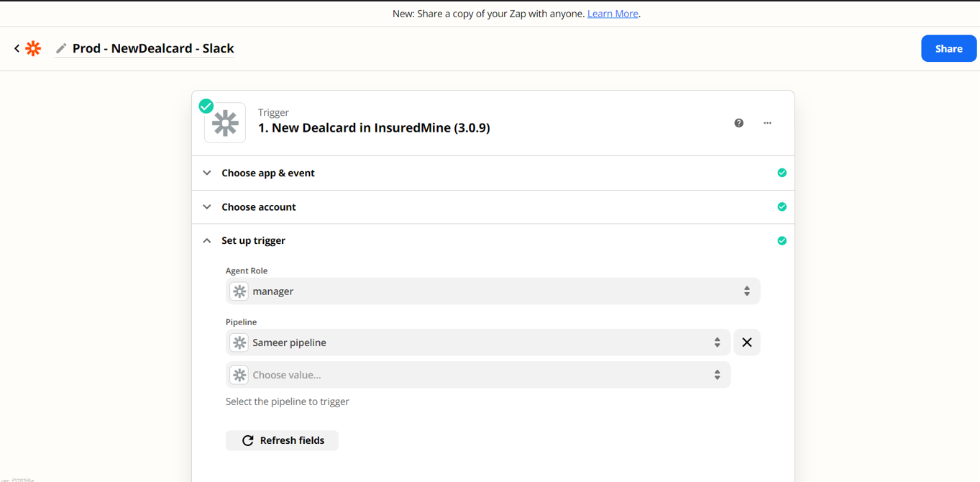Viewport: 980px width, 482px height.
Task: Click the Share button
Action: pos(948,48)
